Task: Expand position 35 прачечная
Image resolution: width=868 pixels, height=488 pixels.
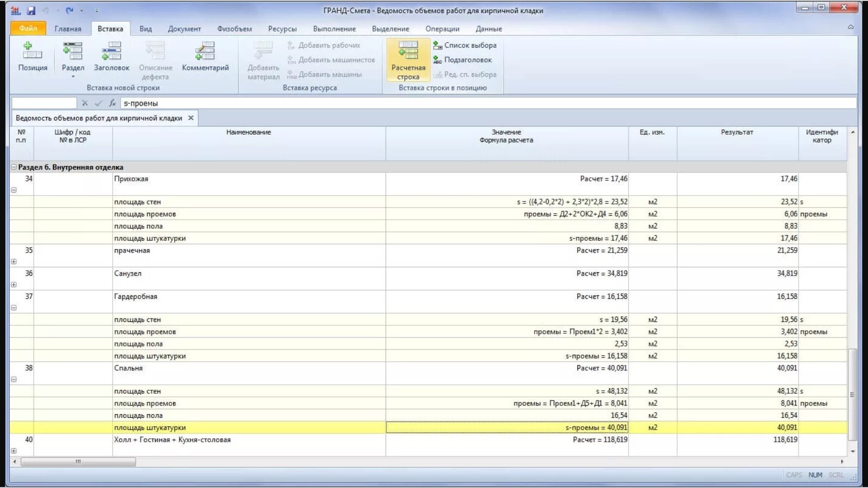Action: click(x=14, y=261)
